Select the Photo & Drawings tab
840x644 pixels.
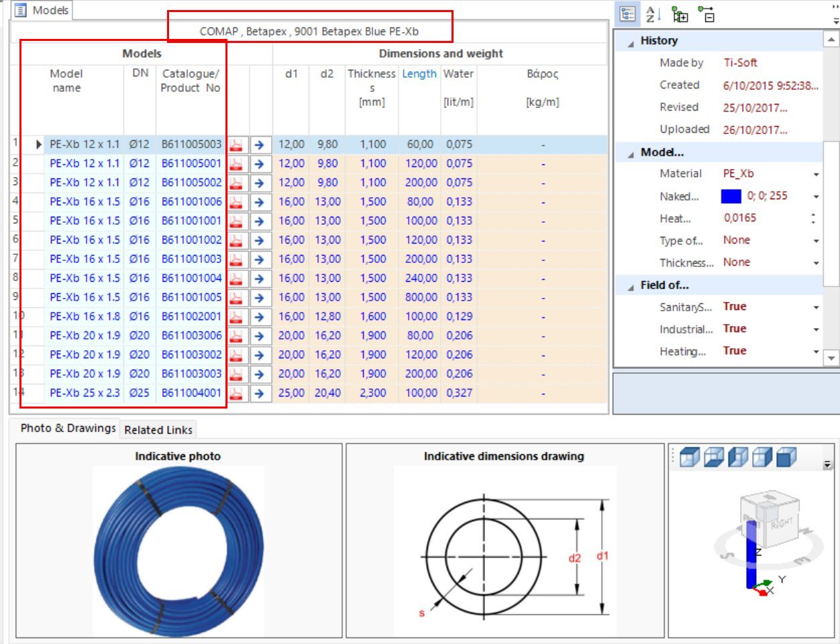coord(66,427)
